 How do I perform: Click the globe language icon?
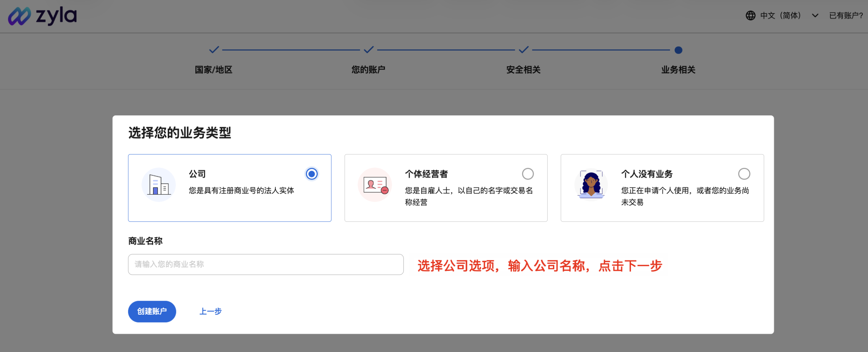[750, 15]
